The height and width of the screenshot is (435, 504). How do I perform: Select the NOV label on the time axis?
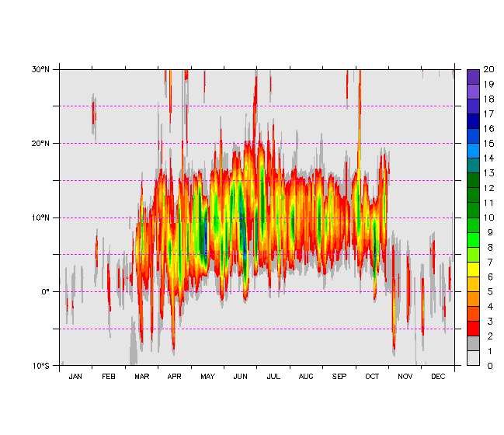click(x=405, y=377)
